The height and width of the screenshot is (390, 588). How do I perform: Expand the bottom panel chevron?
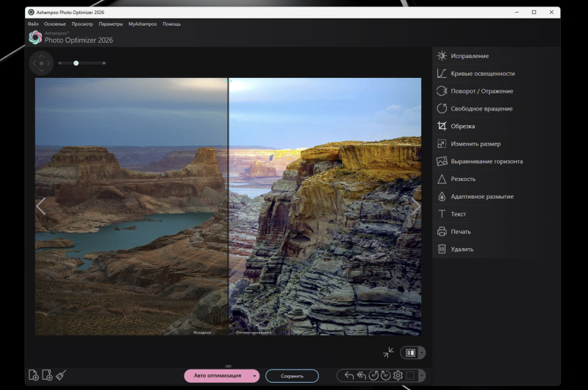point(229,366)
